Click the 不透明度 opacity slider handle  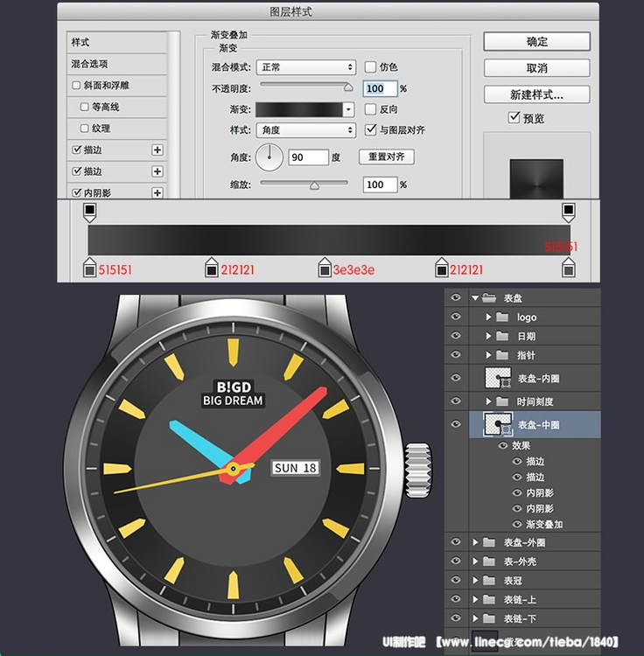[348, 87]
